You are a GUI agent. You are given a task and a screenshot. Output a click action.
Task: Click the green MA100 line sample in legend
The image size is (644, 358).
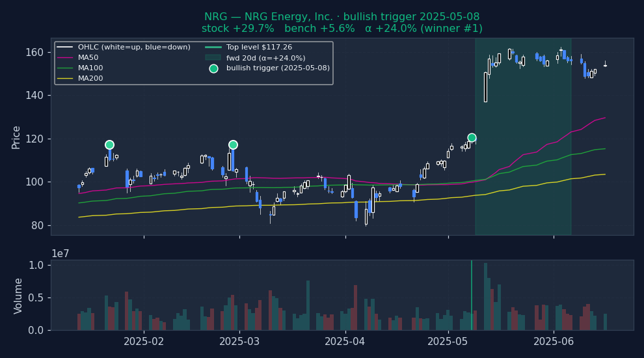[x=65, y=68]
